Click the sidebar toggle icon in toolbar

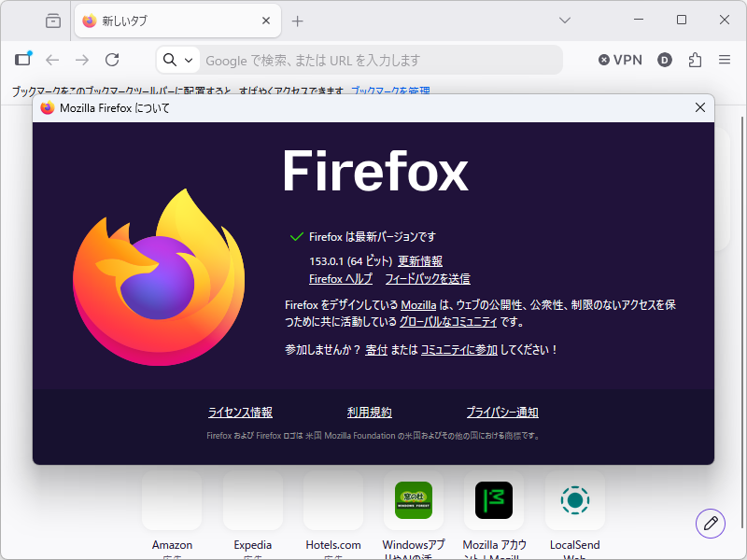(x=22, y=59)
